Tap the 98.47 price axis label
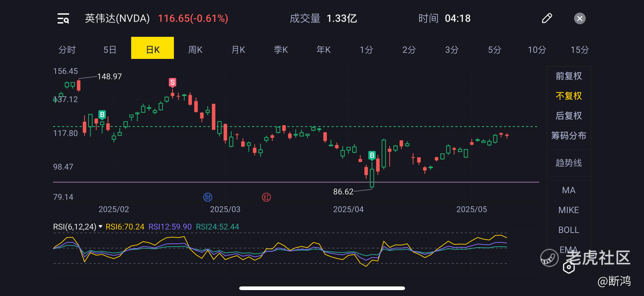Viewport: 644px width, 296px height. 63,167
